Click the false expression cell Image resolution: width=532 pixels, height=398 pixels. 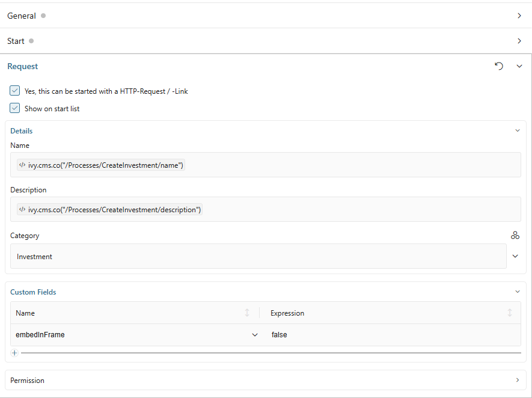click(x=391, y=335)
